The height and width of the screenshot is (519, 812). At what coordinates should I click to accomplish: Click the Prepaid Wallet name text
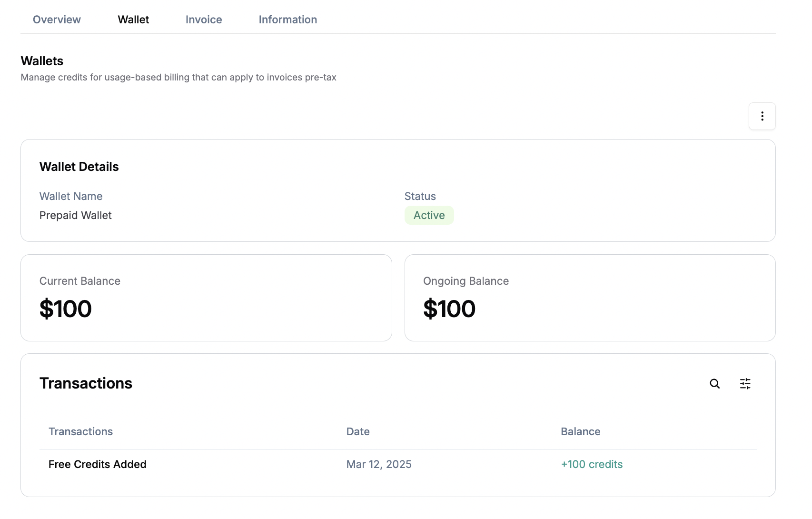[76, 215]
